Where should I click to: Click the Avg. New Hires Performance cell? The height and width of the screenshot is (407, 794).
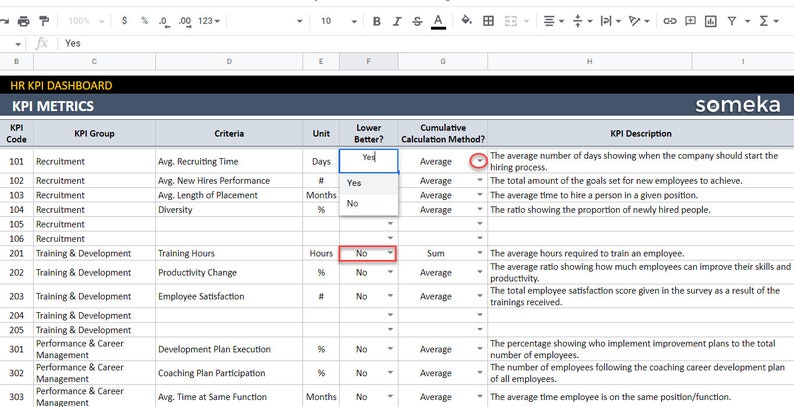coord(229,181)
